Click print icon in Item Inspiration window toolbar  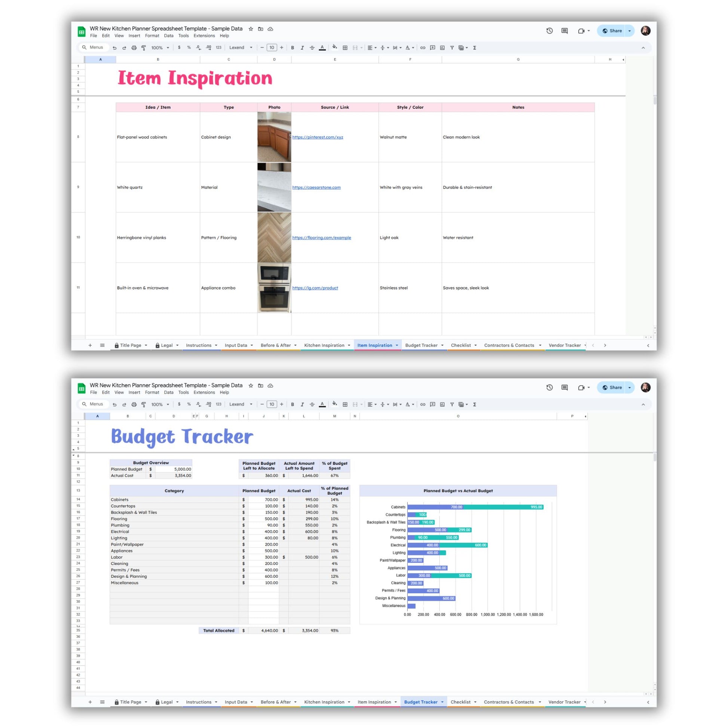pyautogui.click(x=134, y=48)
